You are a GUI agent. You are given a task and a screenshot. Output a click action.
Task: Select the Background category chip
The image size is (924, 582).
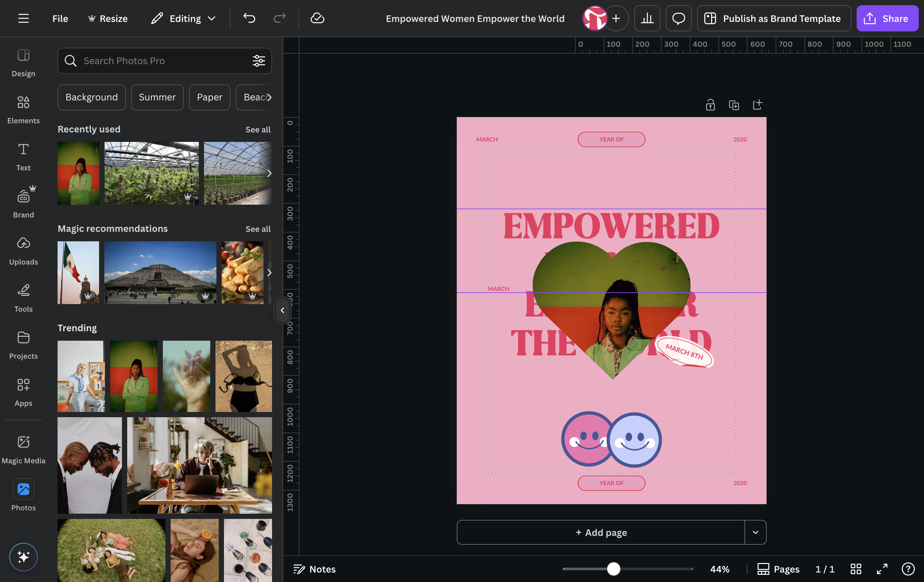[92, 97]
